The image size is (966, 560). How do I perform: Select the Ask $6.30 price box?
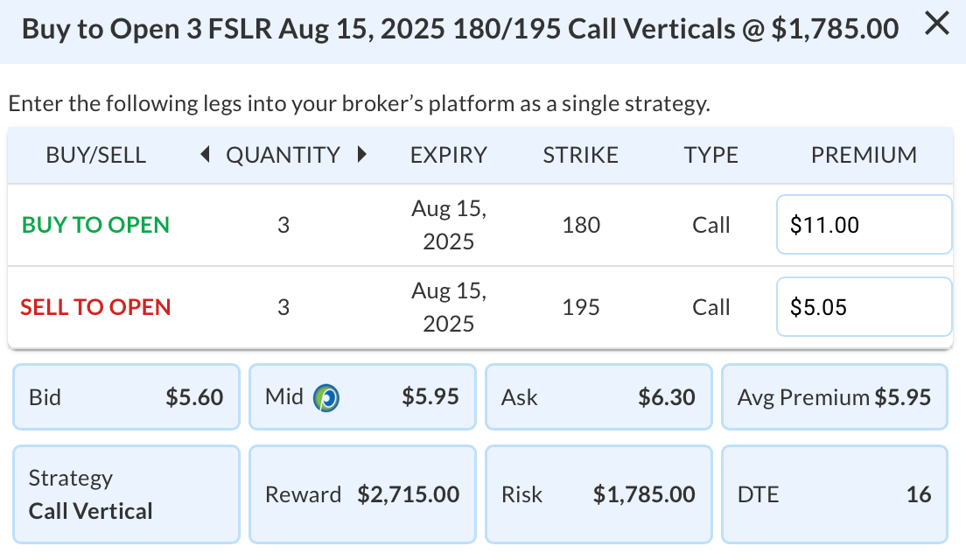pos(598,396)
